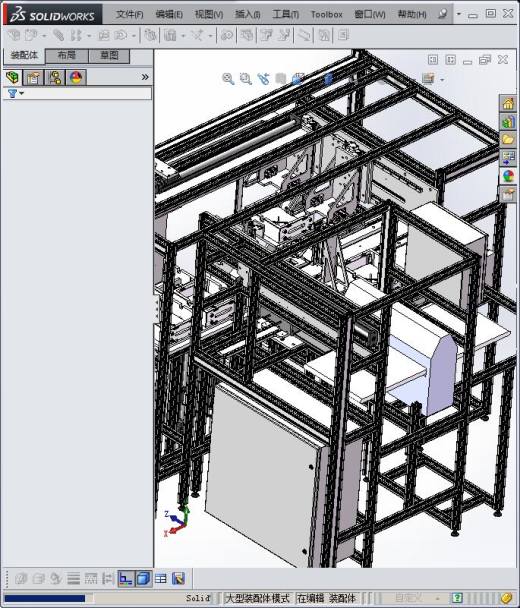Click the progress bar in status bar
This screenshot has height=608, width=520.
point(49,598)
